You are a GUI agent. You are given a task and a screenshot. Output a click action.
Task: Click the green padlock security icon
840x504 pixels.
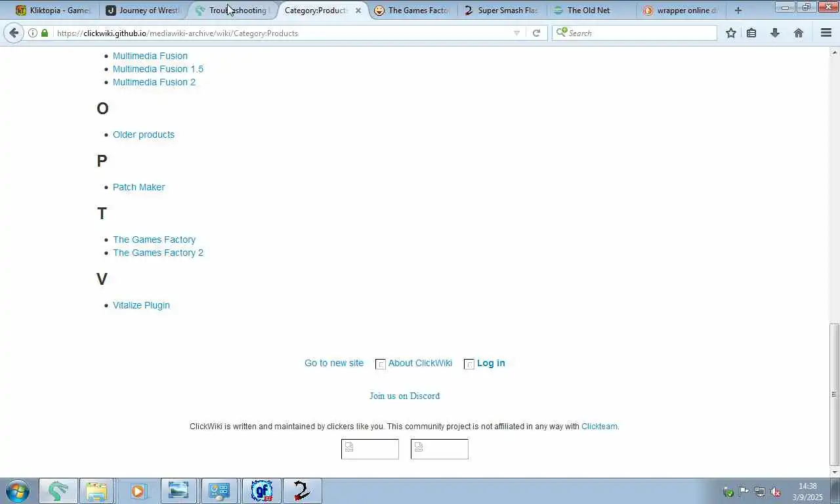[x=45, y=33]
